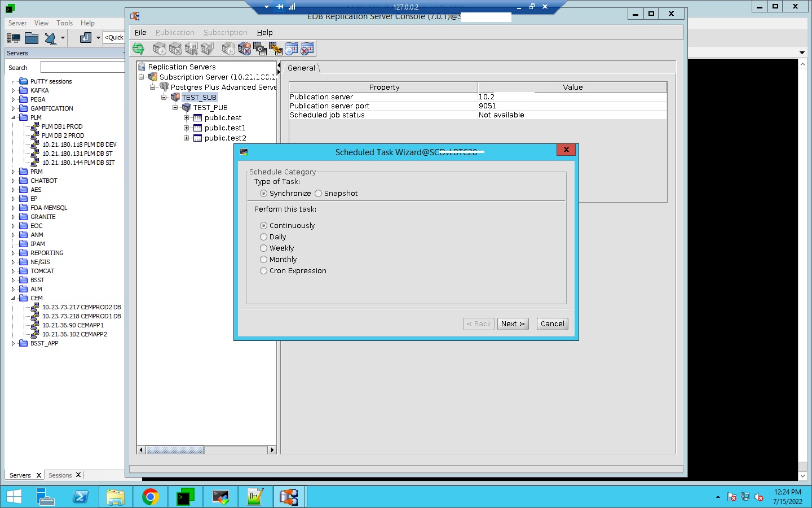Choose the Daily schedule option
This screenshot has height=508, width=812.
coord(273,237)
